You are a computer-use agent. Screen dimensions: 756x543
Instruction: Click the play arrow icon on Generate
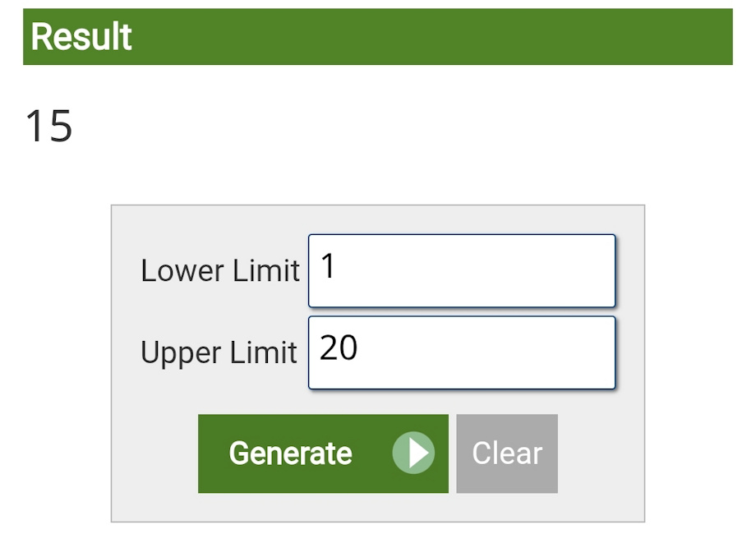tap(415, 453)
